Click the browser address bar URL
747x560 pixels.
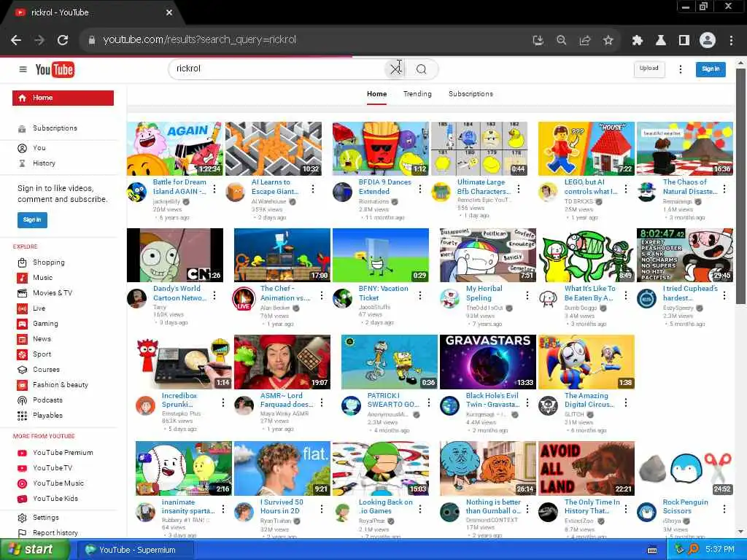pyautogui.click(x=200, y=40)
